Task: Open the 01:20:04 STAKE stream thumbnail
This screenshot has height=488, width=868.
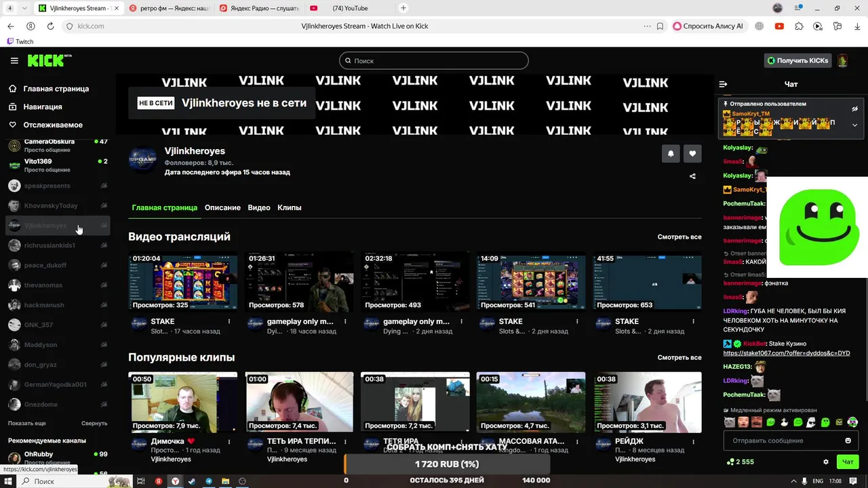Action: [x=183, y=281]
